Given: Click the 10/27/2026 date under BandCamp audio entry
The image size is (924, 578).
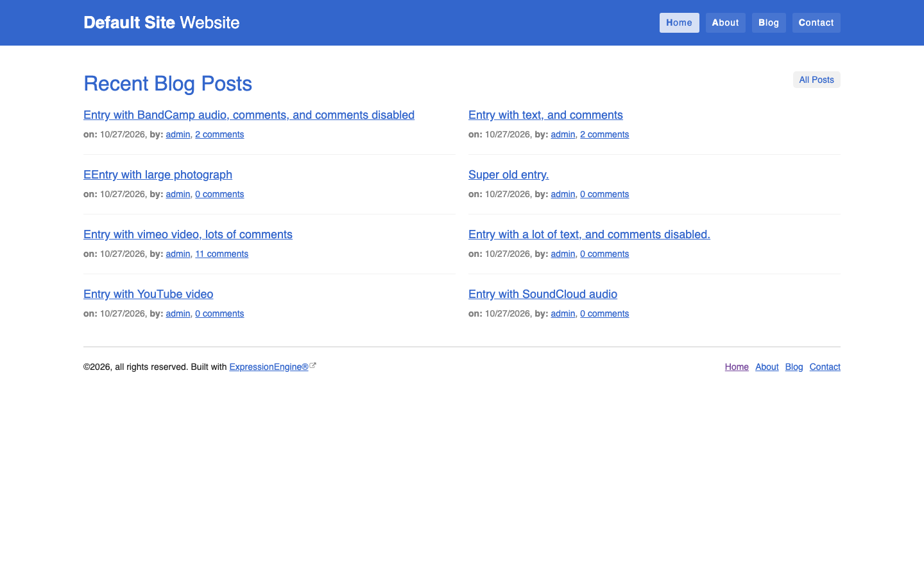Looking at the screenshot, I should tap(123, 134).
